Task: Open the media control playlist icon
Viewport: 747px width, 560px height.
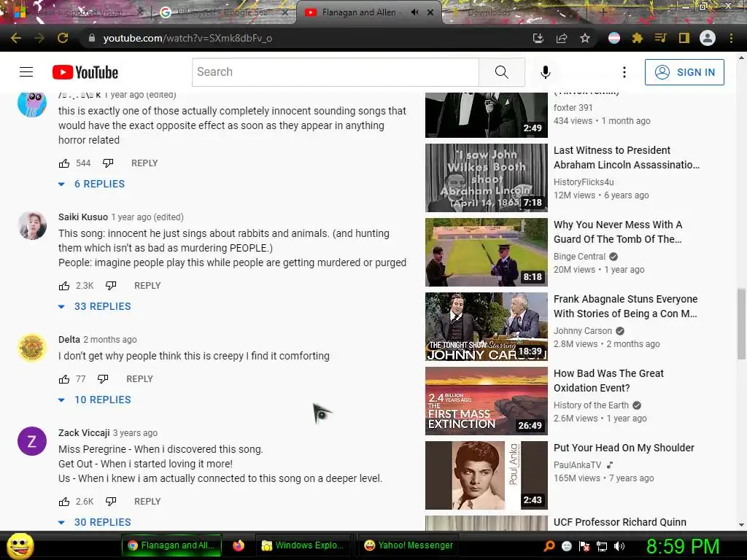Action: coord(660,38)
